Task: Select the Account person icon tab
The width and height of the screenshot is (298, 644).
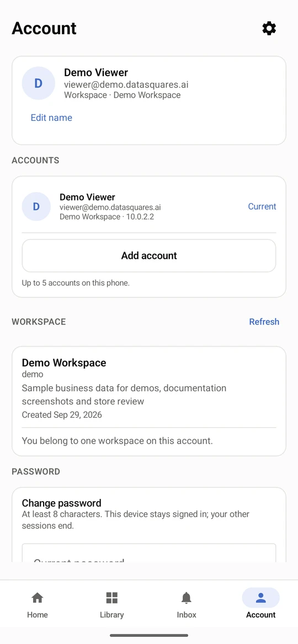Action: (260, 598)
